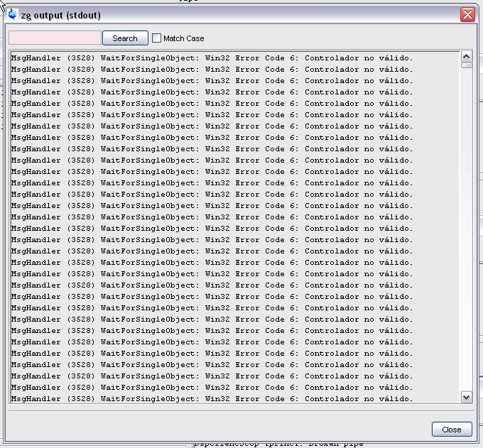Click 'WaitForSingleObject:' in the first log line

[x=150, y=58]
